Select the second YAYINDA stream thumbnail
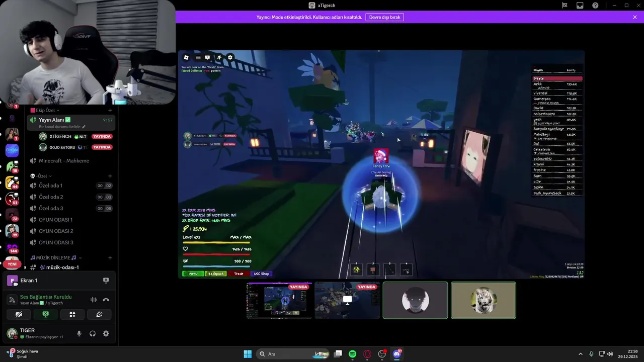Viewport: 644px width, 362px height. pyautogui.click(x=347, y=300)
